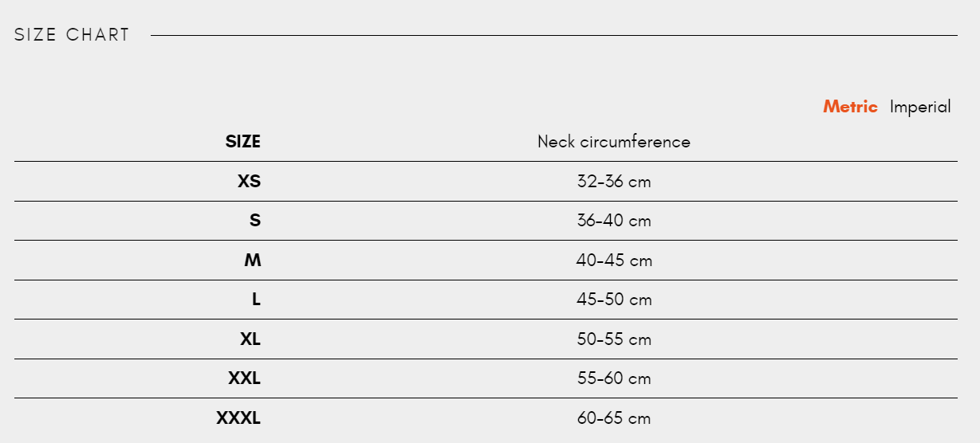Switch to Imperial units
The width and height of the screenshot is (980, 443).
[920, 107]
